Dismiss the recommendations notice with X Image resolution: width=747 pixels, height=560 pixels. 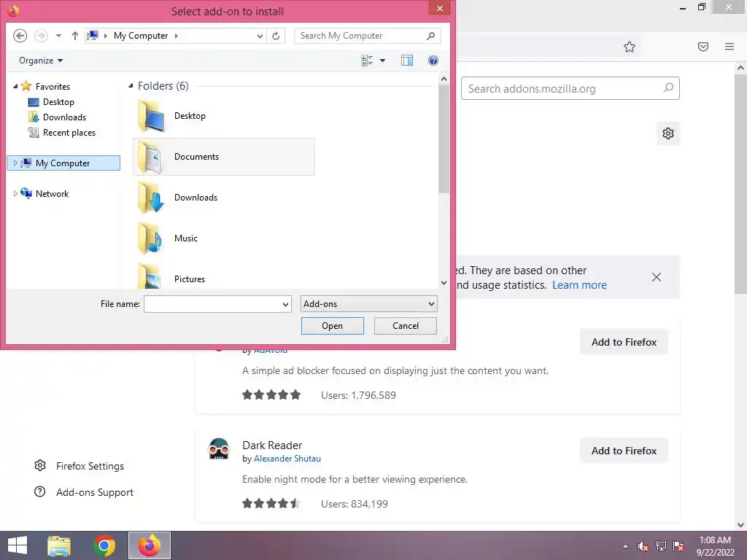click(656, 277)
